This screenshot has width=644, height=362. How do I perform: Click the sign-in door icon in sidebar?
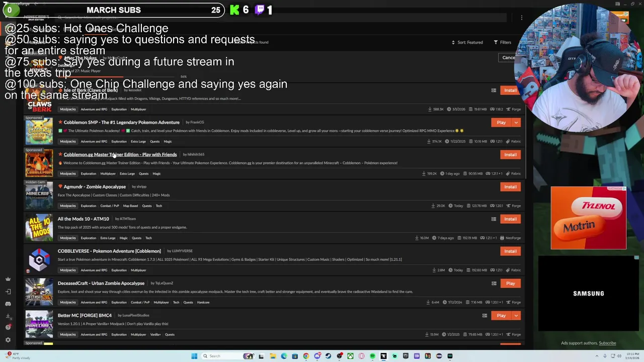[x=8, y=292]
